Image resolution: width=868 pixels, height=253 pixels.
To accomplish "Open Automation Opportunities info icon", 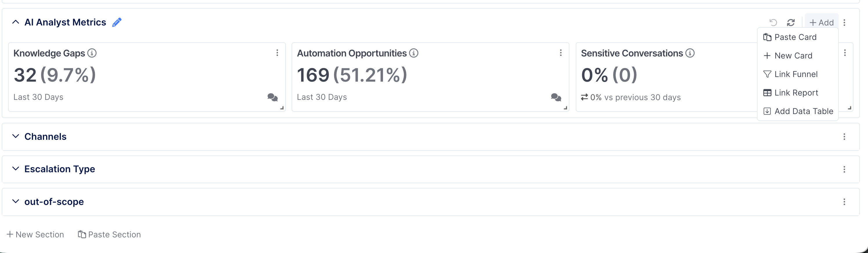I will click(x=414, y=53).
